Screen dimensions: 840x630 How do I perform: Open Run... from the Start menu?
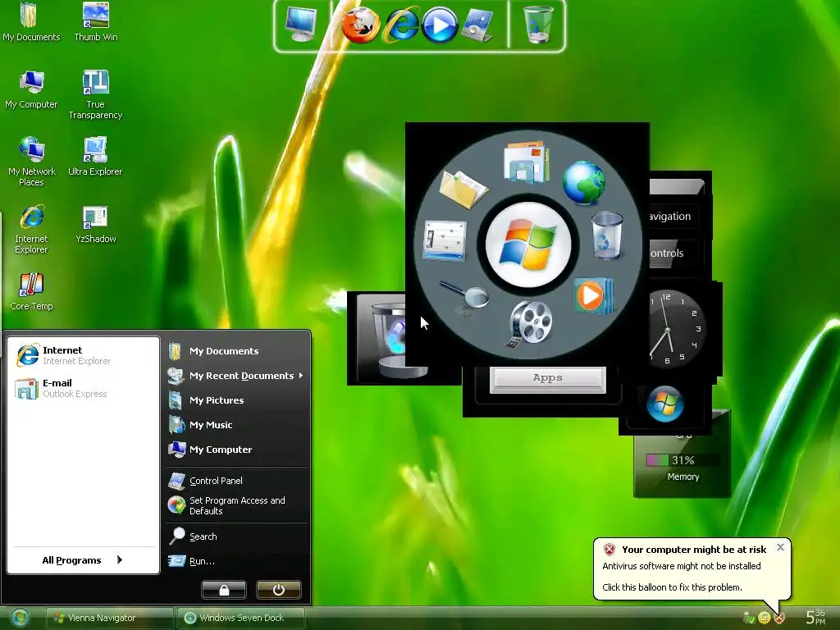pos(236,561)
